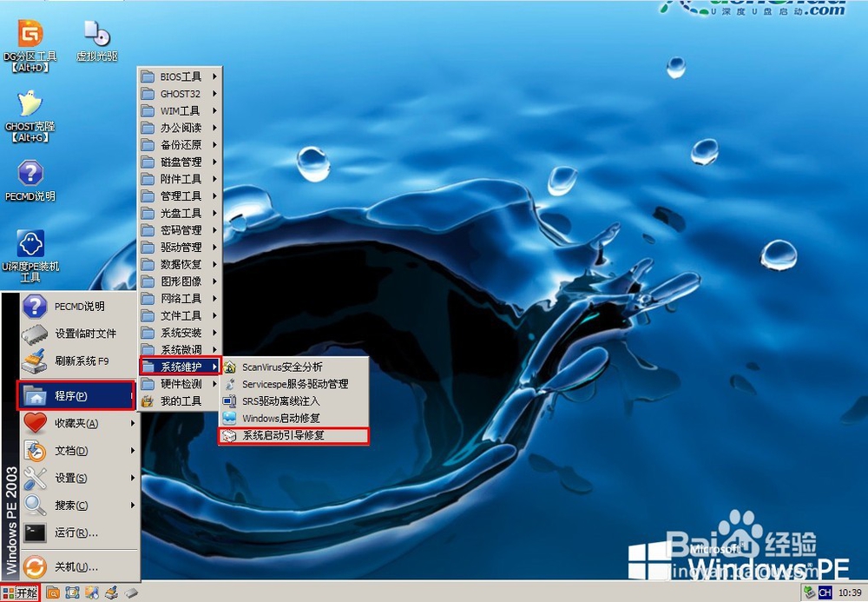
Task: Open the 图形图像 folder
Action: pos(180,281)
